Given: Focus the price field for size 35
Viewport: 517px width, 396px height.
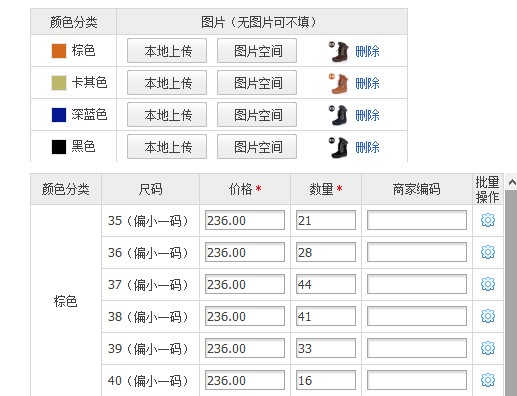Looking at the screenshot, I should pos(245,220).
